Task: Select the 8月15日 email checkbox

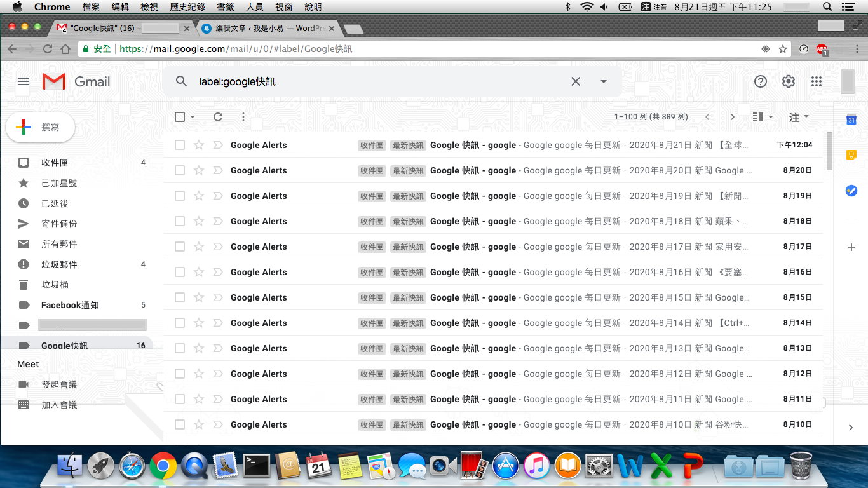Action: coord(180,297)
